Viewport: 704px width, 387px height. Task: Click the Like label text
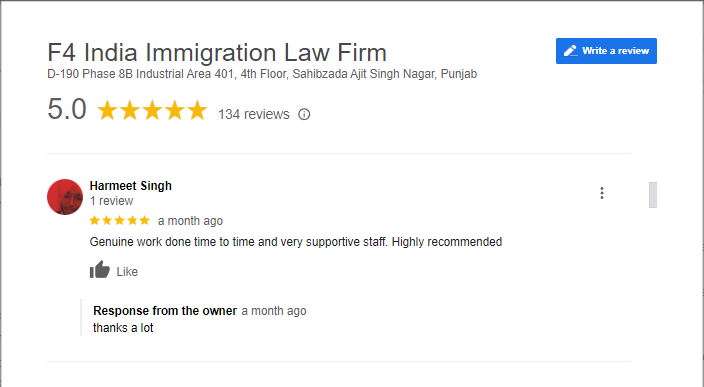127,272
